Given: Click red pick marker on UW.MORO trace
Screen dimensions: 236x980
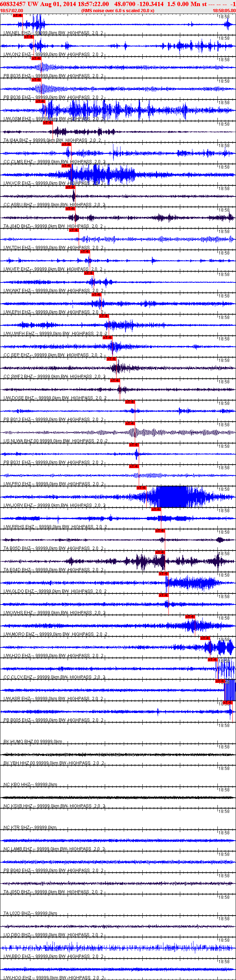Looking at the screenshot, I should click(x=190, y=617).
